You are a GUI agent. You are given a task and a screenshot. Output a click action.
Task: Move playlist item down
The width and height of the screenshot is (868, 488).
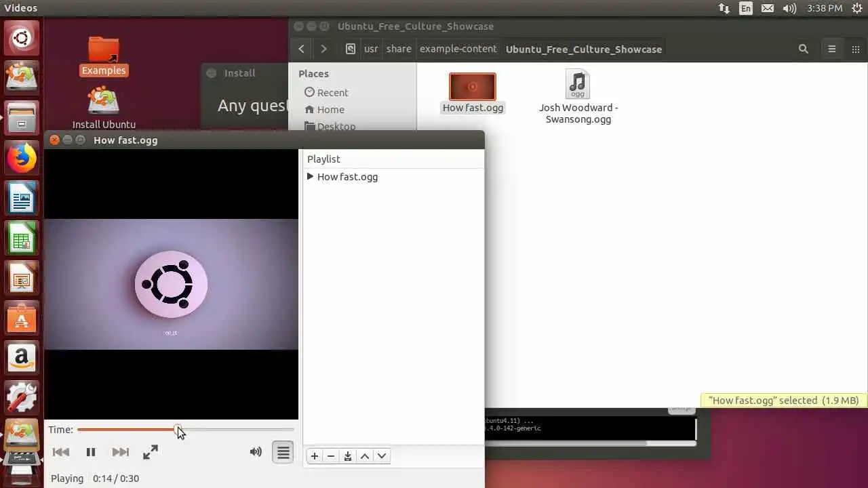[382, 456]
